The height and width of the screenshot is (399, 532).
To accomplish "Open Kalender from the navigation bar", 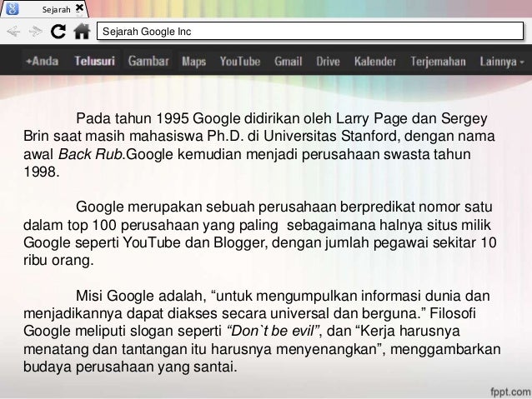I will [375, 62].
